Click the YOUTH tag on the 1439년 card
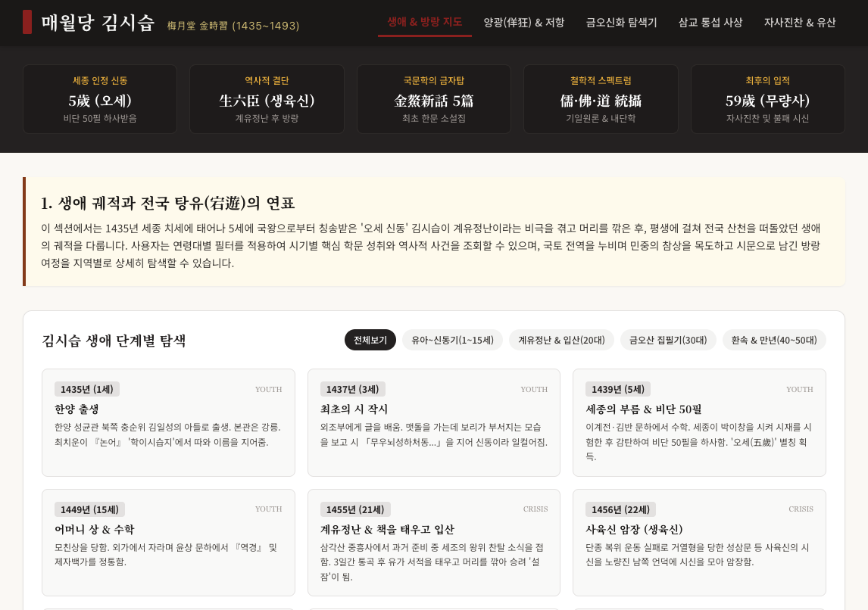Screen dimensions: 868x610 pyautogui.click(x=800, y=389)
